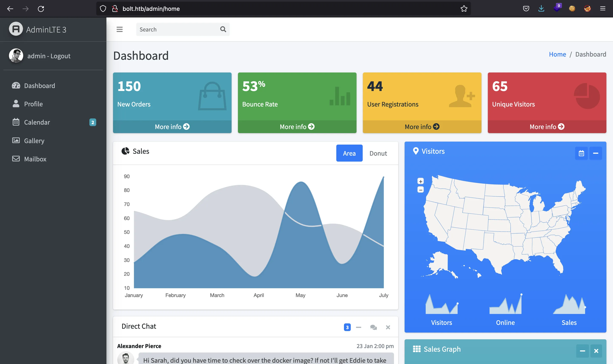The image size is (613, 364).
Task: Expand the Visitors panel calendar
Action: click(x=581, y=152)
